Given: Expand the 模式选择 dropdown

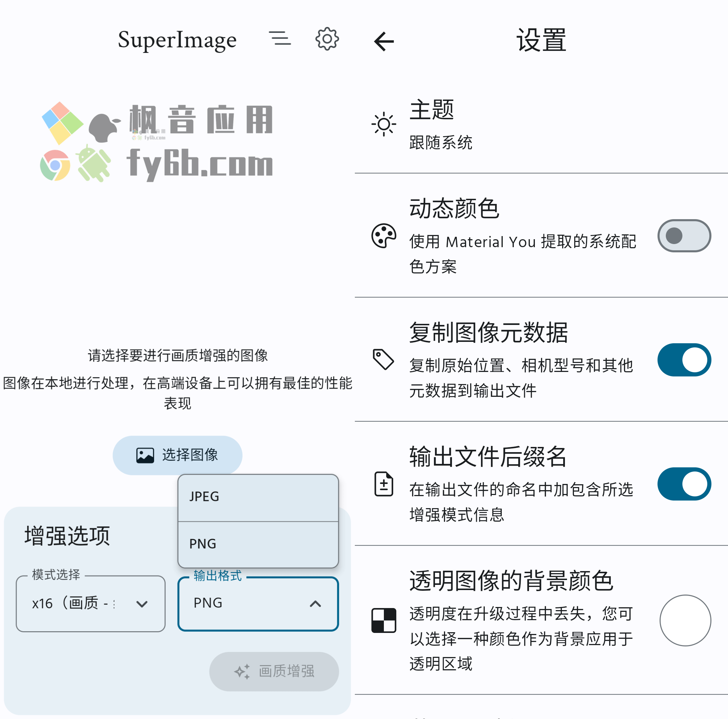Looking at the screenshot, I should click(x=91, y=603).
